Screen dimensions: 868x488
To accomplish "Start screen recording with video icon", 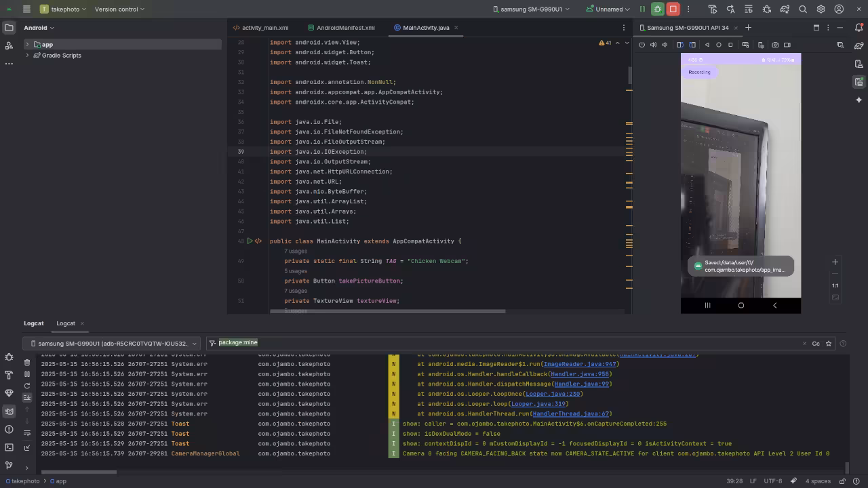I will [x=787, y=45].
